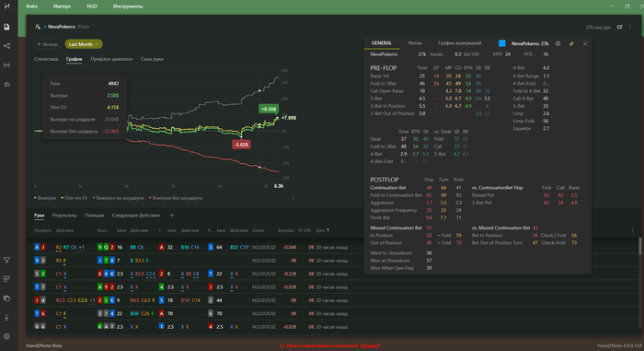Sort by the Дата column header
Viewport: 644px width, 351px height.
click(x=322, y=230)
